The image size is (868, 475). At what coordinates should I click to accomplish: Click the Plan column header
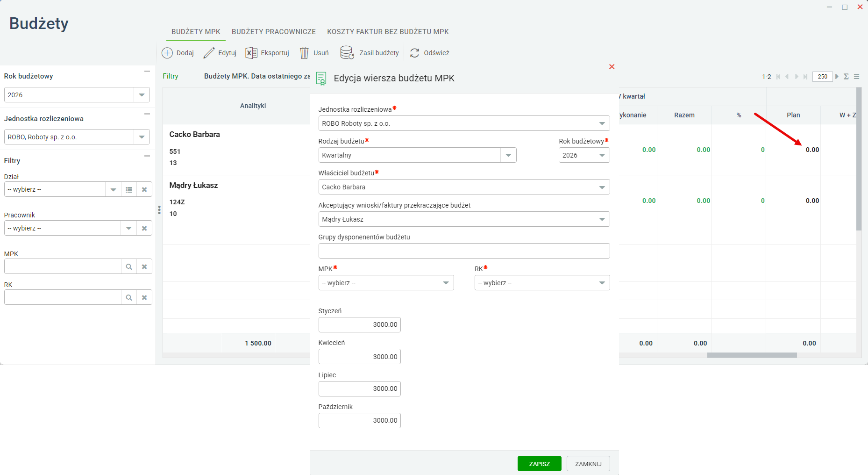793,115
